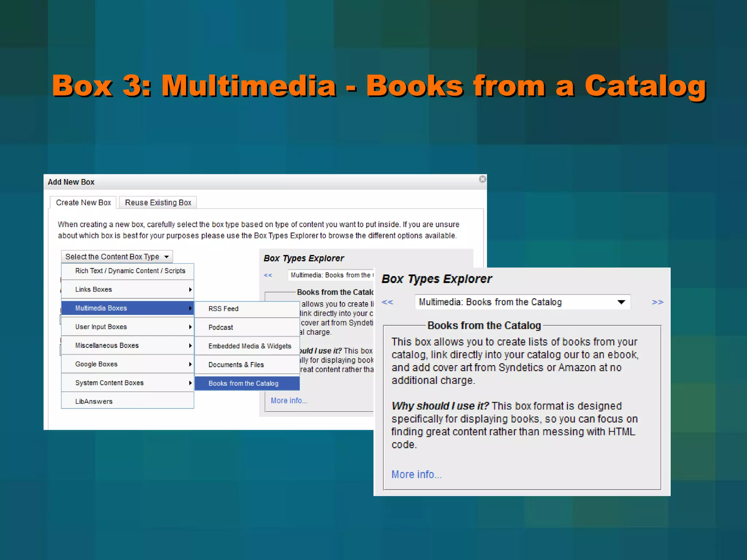Choose Rich Text / Dynamic Content / Scripts
Image resolution: width=747 pixels, height=560 pixels.
[x=128, y=271]
